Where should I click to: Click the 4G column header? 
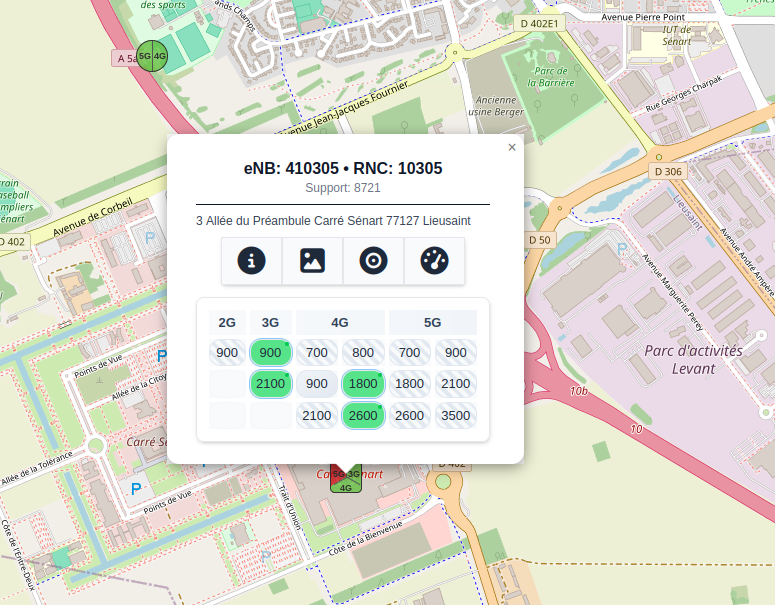340,322
